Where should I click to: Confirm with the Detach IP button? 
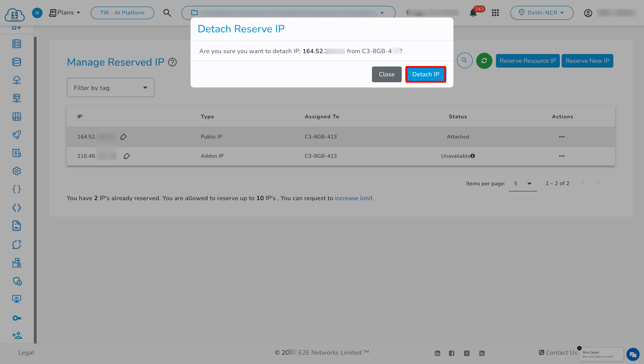425,74
